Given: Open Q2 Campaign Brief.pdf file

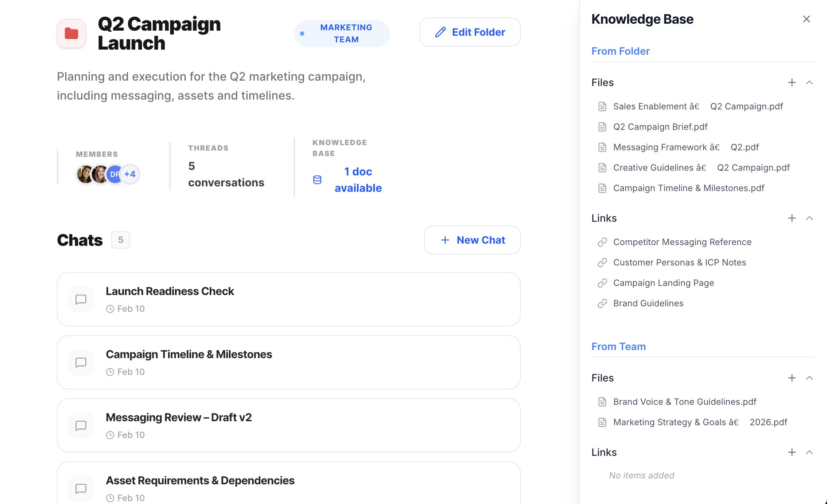Looking at the screenshot, I should [660, 127].
